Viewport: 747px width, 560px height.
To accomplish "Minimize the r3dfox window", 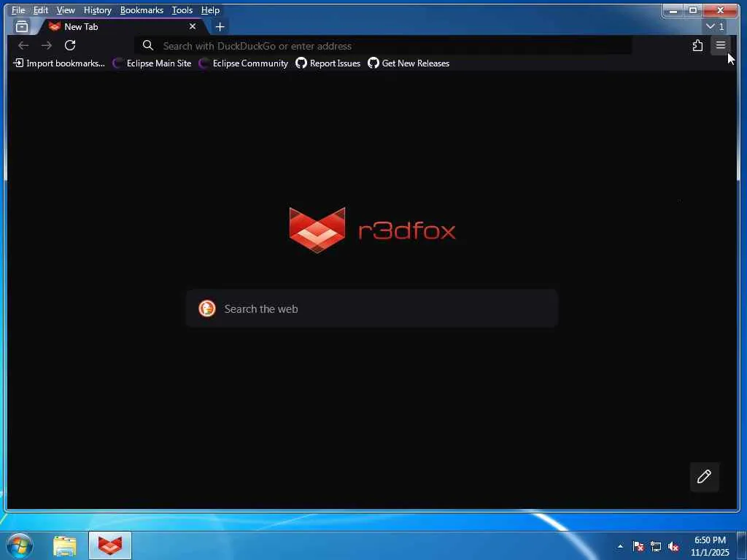I will [x=673, y=10].
